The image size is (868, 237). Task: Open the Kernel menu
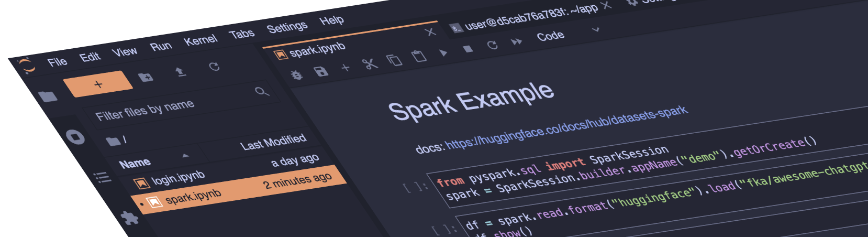(201, 40)
